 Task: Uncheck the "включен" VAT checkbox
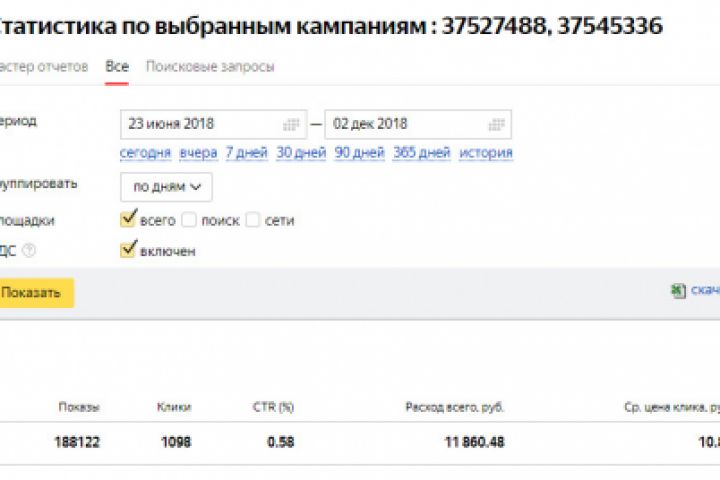pyautogui.click(x=128, y=250)
